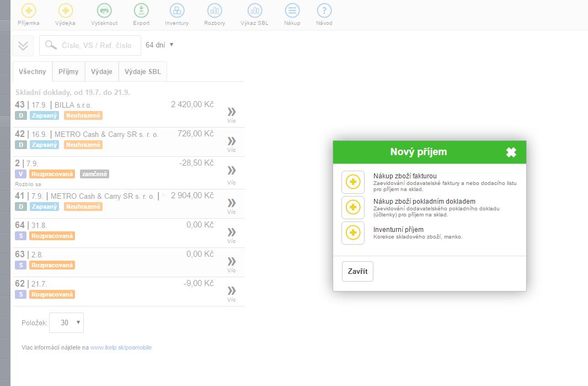The height and width of the screenshot is (386, 588).
Task: Click the Výdejka toolbar icon
Action: point(65,10)
